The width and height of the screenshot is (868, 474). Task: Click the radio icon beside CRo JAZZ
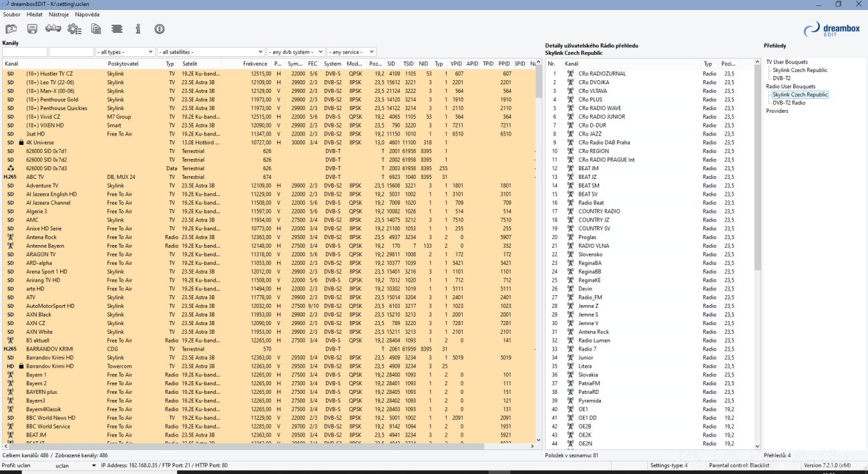570,134
